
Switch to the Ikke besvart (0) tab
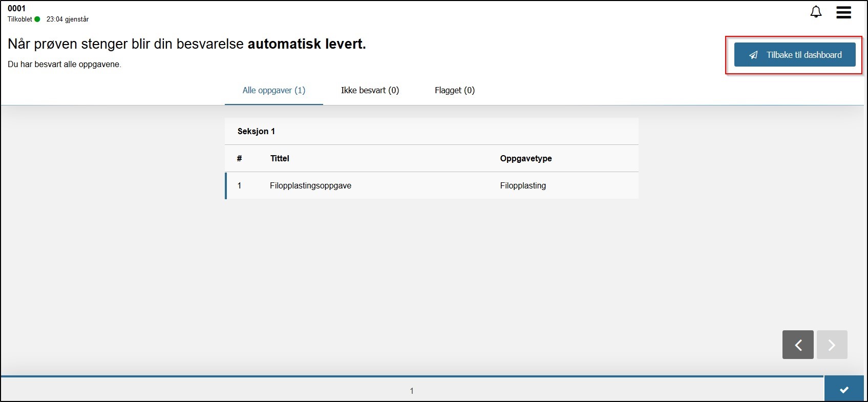pyautogui.click(x=370, y=91)
